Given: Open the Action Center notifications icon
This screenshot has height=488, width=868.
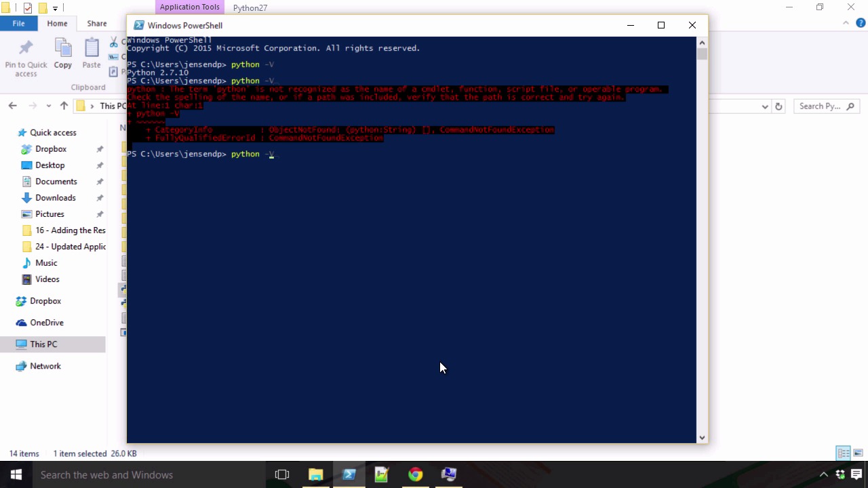Looking at the screenshot, I should 856,474.
